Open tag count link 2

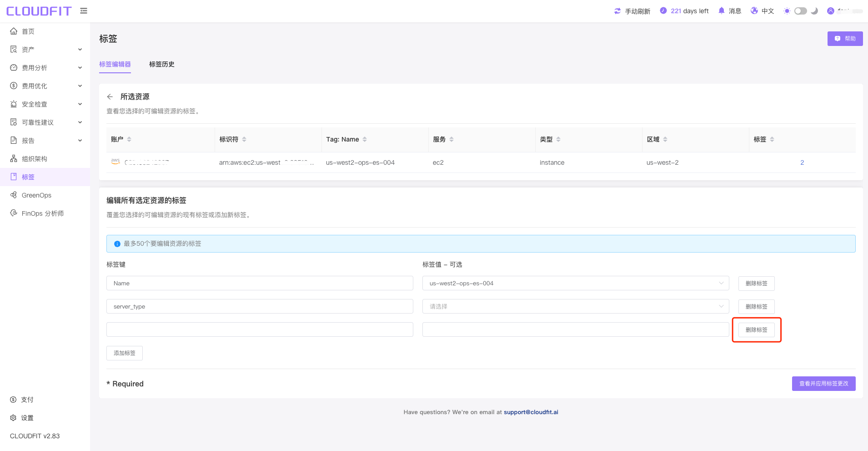[802, 162]
